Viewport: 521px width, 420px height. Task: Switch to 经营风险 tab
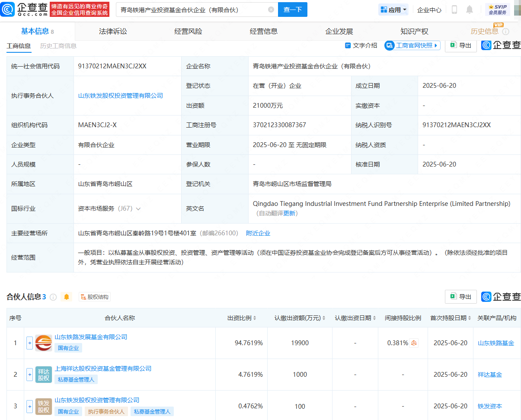click(x=188, y=32)
